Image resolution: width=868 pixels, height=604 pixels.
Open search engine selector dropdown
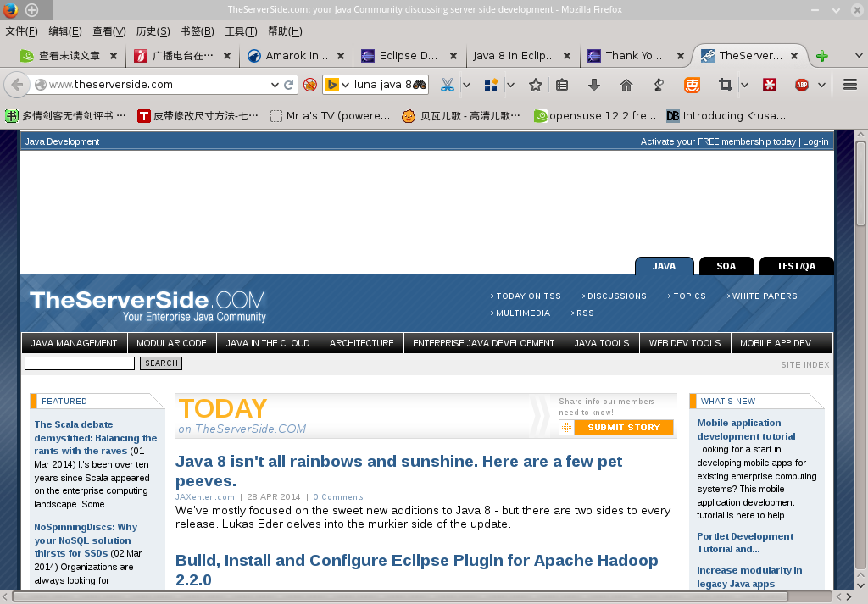[x=346, y=85]
